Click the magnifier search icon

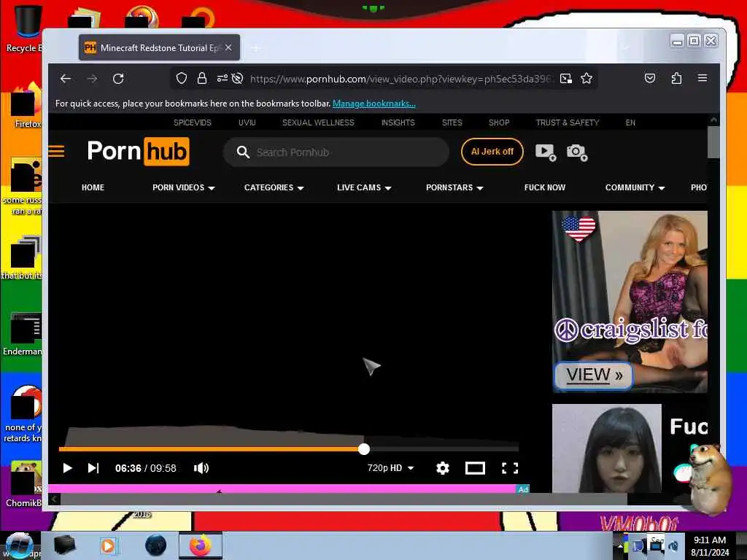pos(243,152)
